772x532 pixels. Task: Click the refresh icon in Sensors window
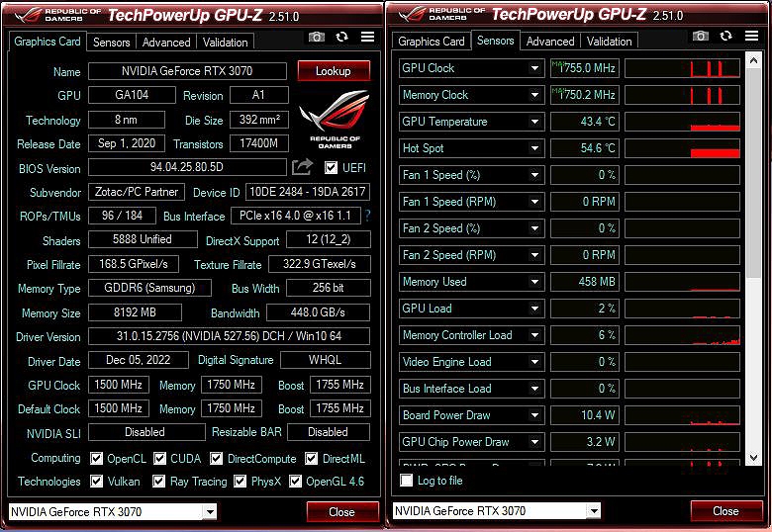point(725,36)
